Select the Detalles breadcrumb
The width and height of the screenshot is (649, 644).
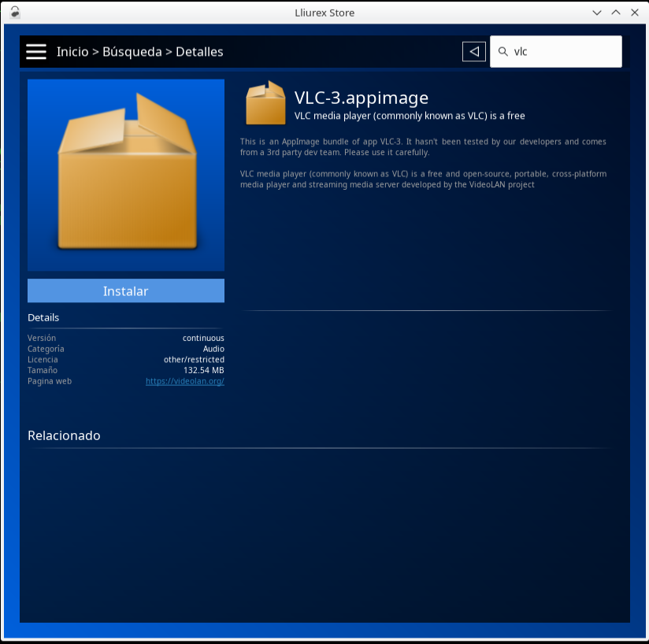coord(199,52)
